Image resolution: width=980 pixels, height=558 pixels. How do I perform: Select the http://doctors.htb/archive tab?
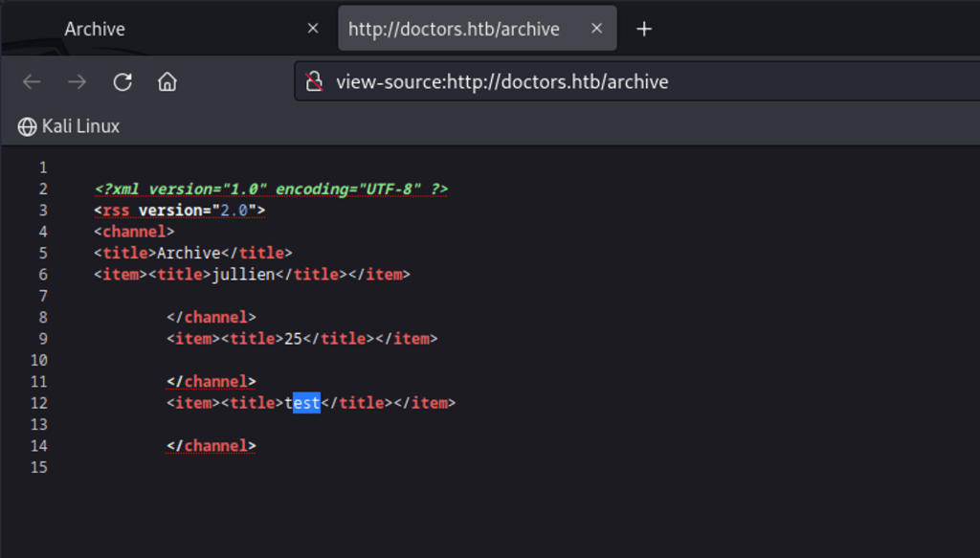point(454,29)
